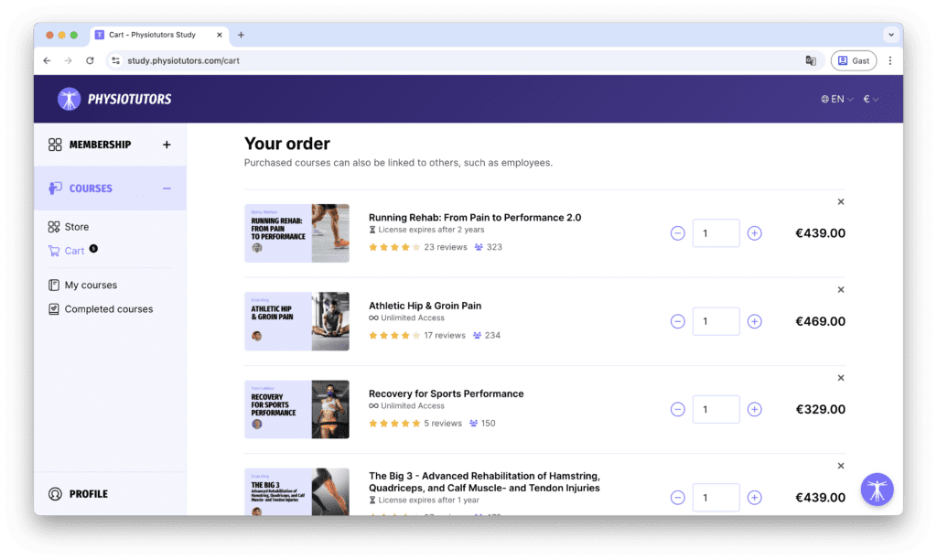Image resolution: width=937 pixels, height=560 pixels.
Task: Decrease quantity of The Big 3 course
Action: tap(677, 498)
